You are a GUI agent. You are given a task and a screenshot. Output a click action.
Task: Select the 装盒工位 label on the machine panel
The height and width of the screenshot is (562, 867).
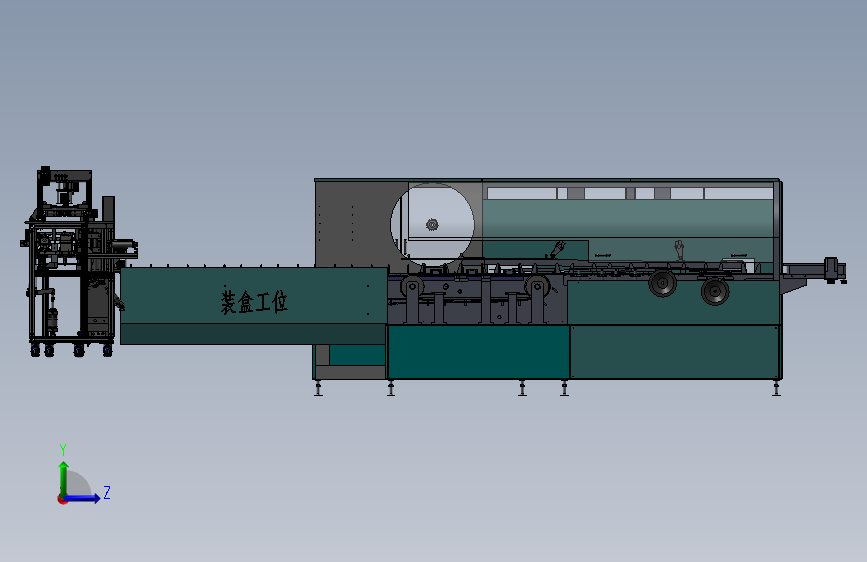254,301
